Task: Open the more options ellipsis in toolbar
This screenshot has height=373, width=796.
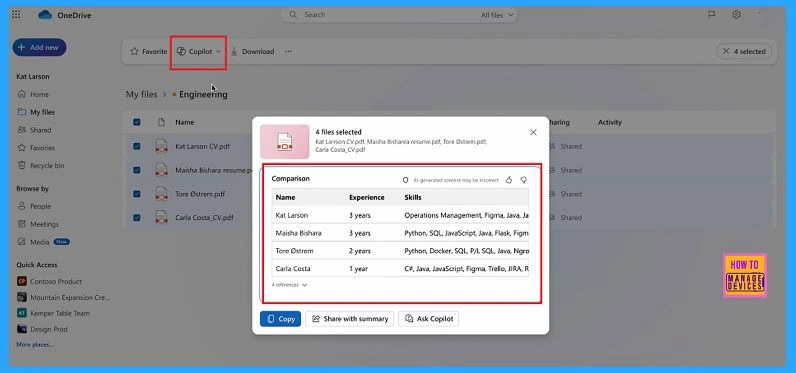Action: coord(288,51)
